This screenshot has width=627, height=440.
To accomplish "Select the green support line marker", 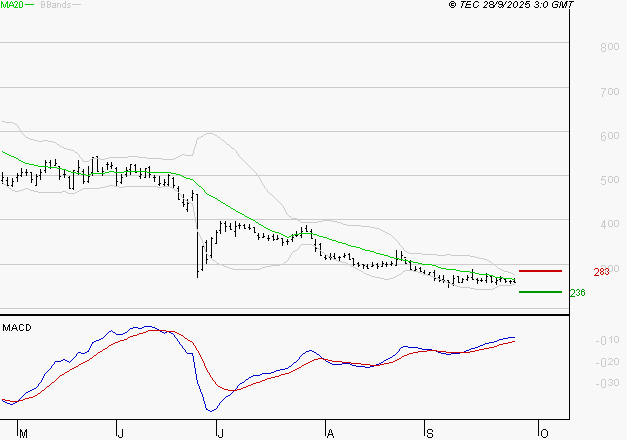I will point(540,293).
